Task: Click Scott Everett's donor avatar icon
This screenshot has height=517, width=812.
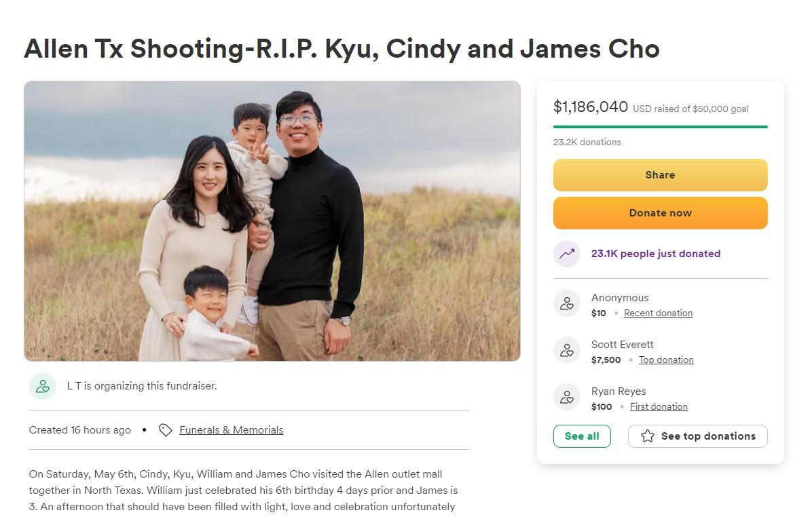Action: point(567,351)
